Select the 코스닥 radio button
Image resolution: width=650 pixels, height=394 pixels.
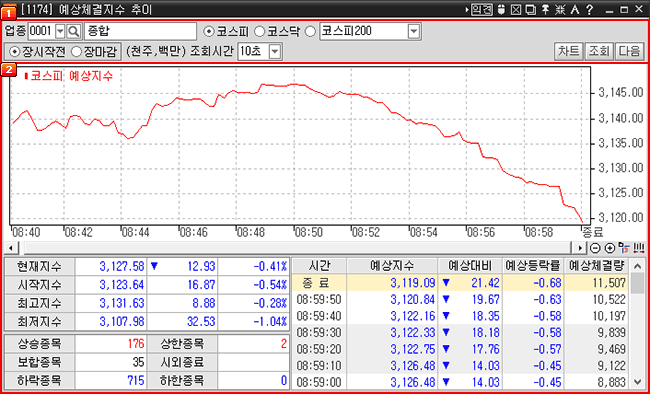tap(260, 31)
